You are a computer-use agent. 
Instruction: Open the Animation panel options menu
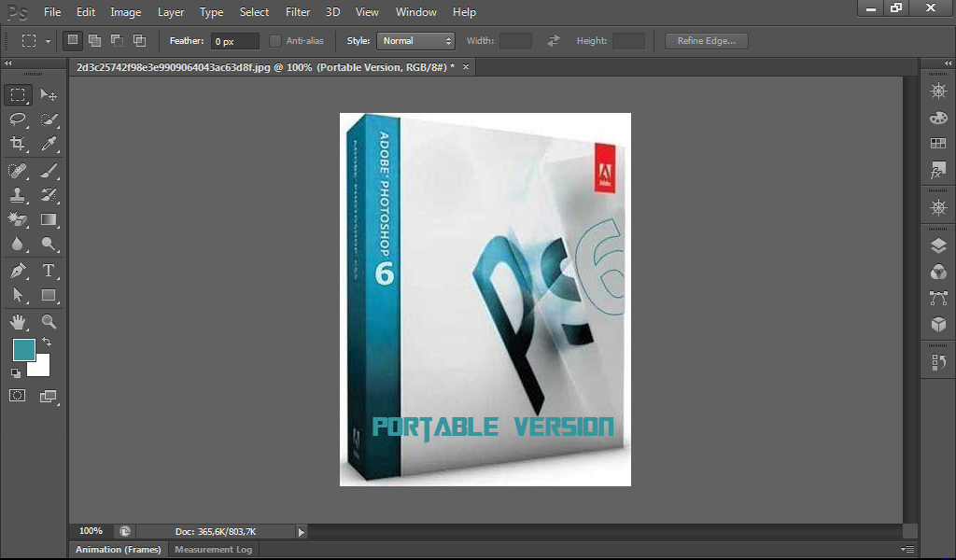(907, 549)
